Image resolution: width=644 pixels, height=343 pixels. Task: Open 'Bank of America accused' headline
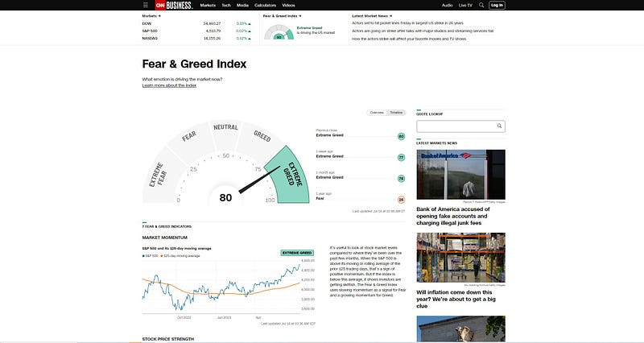[453, 216]
